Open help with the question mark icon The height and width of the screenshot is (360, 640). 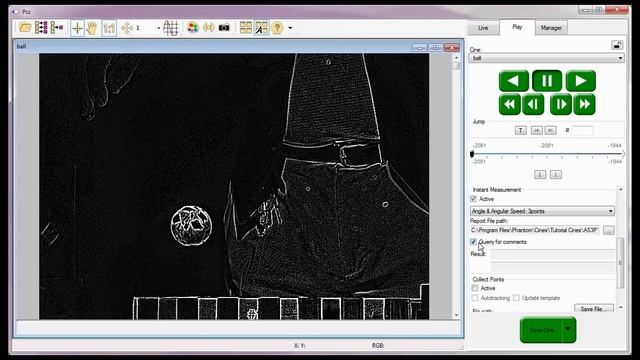coord(277,28)
